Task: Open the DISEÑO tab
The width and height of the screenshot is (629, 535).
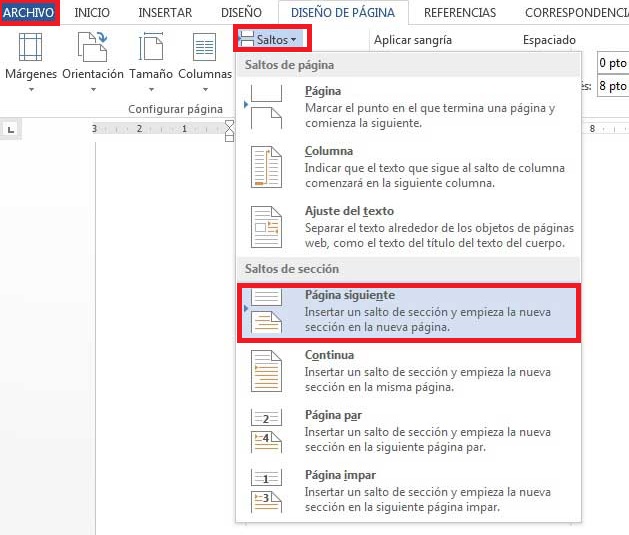Action: click(241, 12)
